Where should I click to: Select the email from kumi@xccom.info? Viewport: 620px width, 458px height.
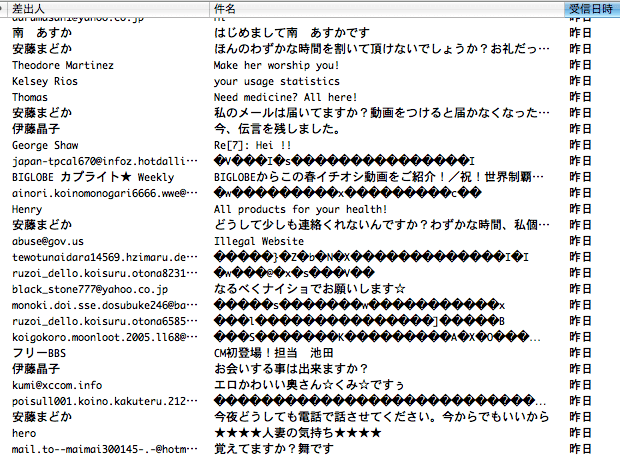coord(57,385)
